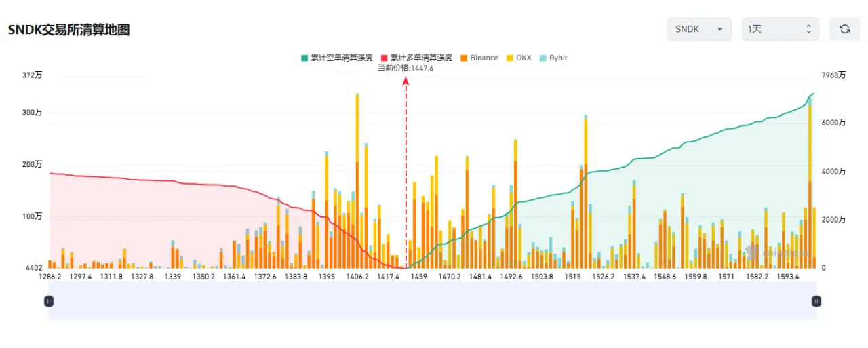Screen dimensions: 868x348
Task: Click the right zoom slider handle
Action: [816, 301]
